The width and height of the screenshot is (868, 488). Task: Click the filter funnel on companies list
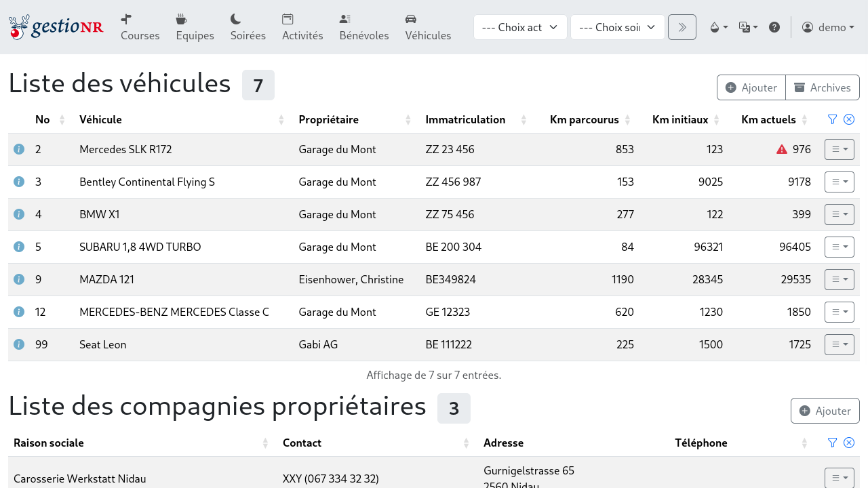tap(832, 443)
